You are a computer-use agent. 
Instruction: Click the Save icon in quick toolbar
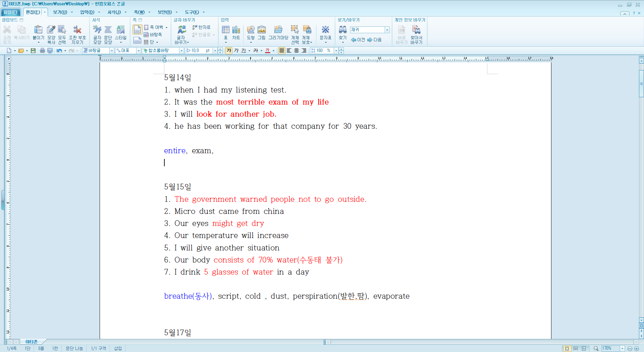pyautogui.click(x=33, y=51)
